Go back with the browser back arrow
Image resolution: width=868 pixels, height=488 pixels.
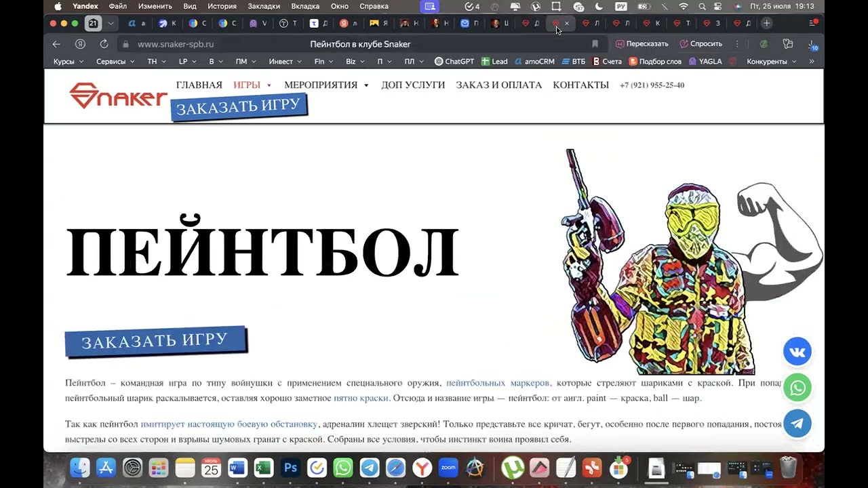(x=56, y=44)
